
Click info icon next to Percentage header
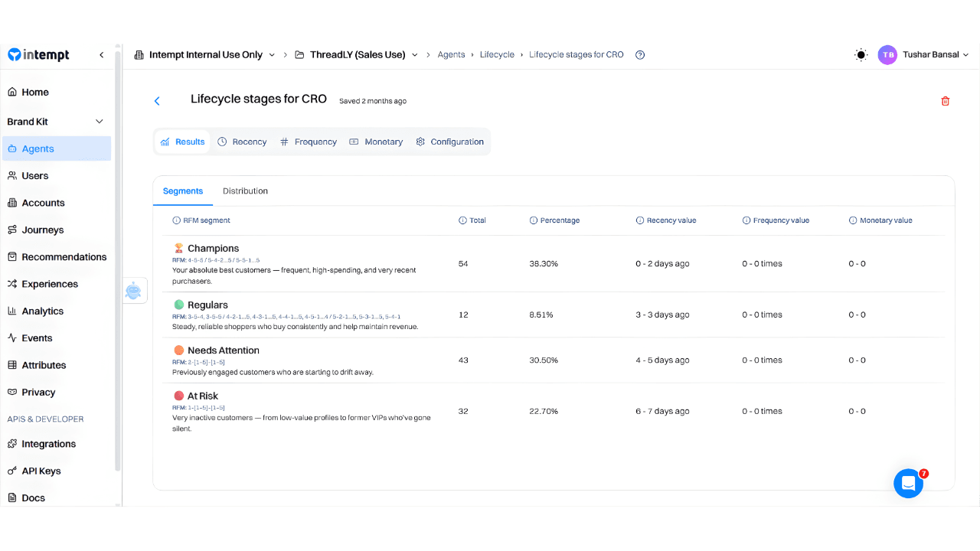(x=534, y=220)
